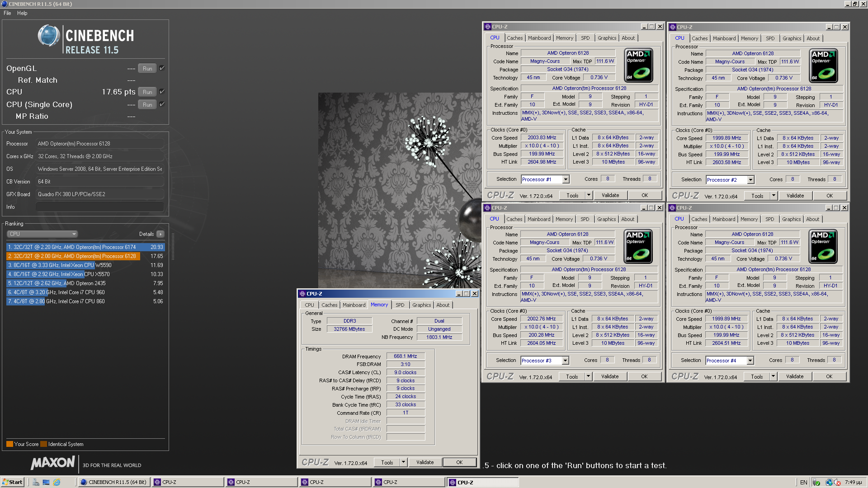This screenshot has height=488, width=868.
Task: Open About tab in Processor #4 window
Action: [812, 219]
